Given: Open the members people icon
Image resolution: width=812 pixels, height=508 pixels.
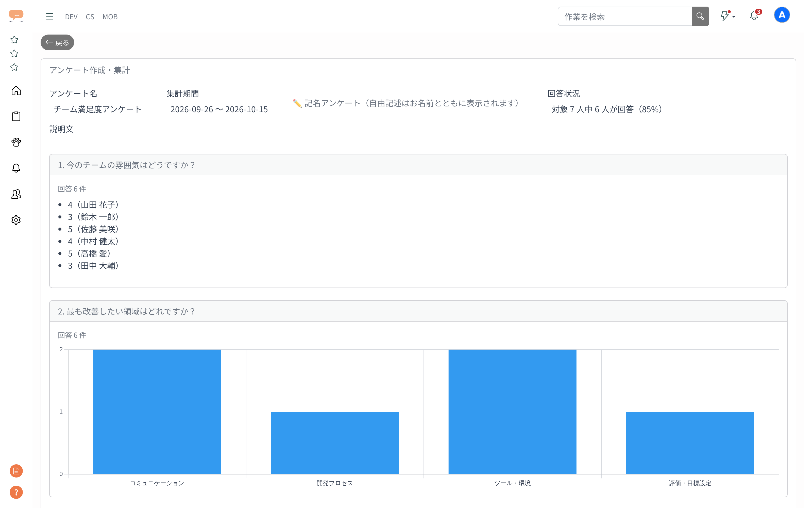Looking at the screenshot, I should [x=16, y=194].
